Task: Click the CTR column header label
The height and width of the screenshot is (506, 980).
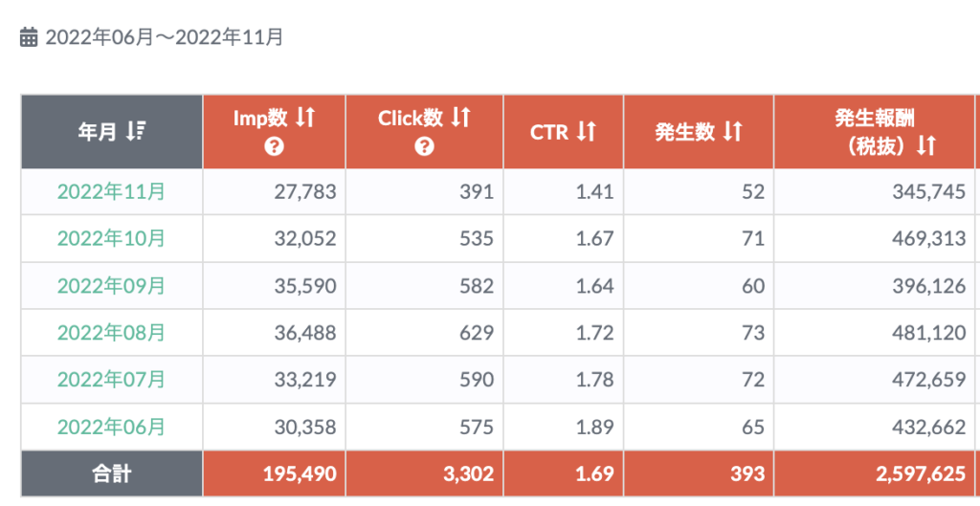Action: pyautogui.click(x=549, y=132)
